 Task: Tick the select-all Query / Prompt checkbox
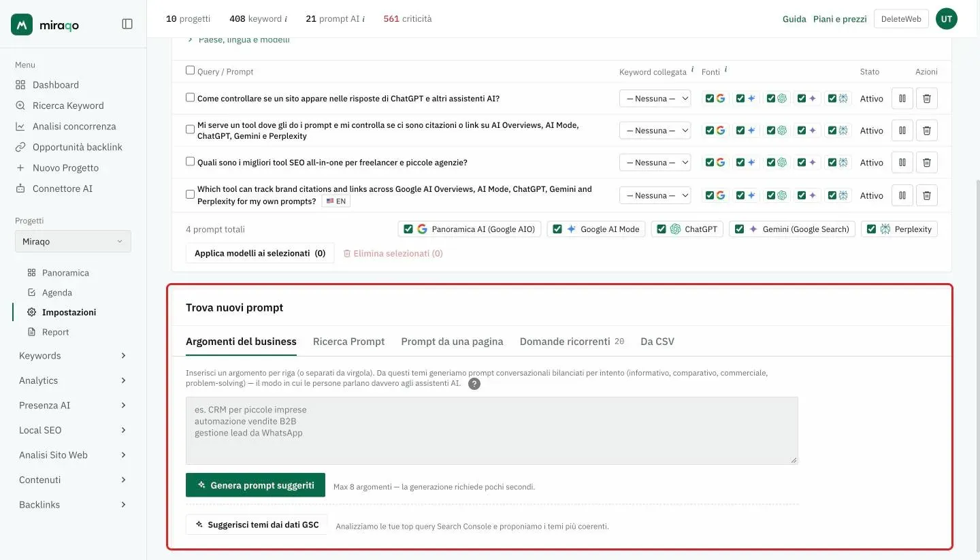coord(191,70)
